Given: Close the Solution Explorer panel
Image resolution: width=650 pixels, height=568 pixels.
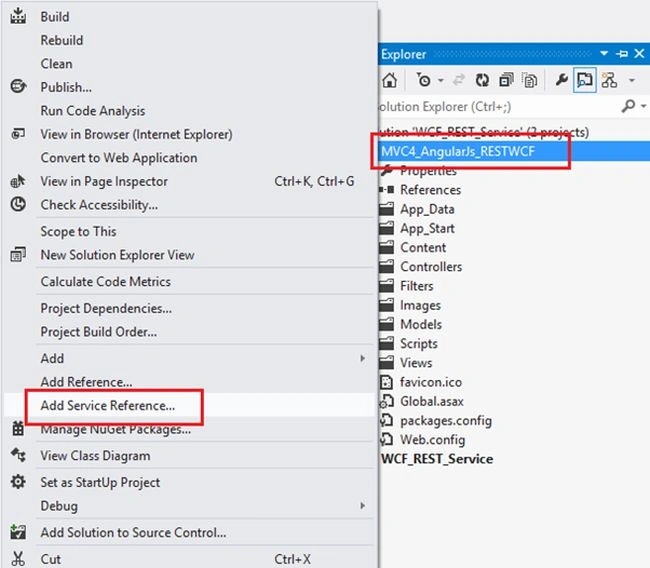Looking at the screenshot, I should click(640, 54).
